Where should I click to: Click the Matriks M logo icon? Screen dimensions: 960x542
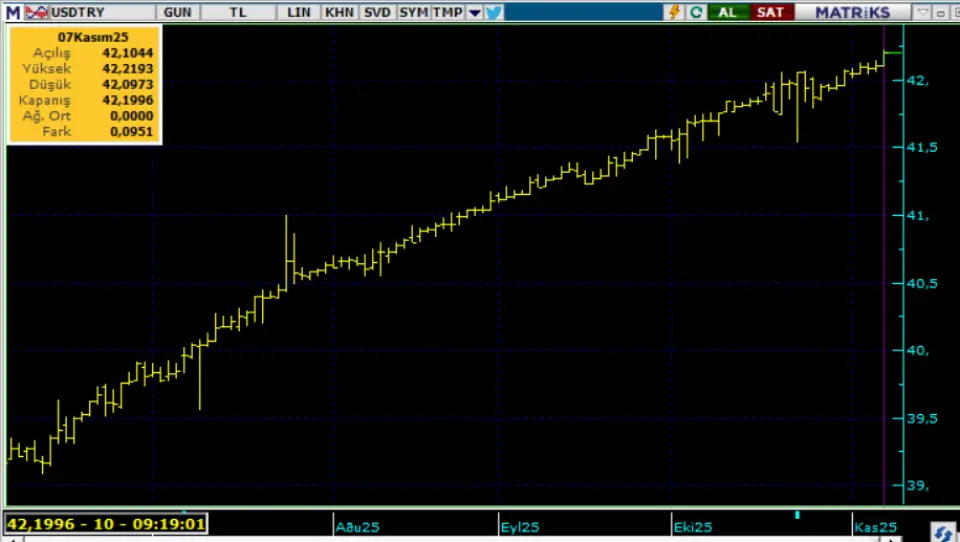(12, 12)
